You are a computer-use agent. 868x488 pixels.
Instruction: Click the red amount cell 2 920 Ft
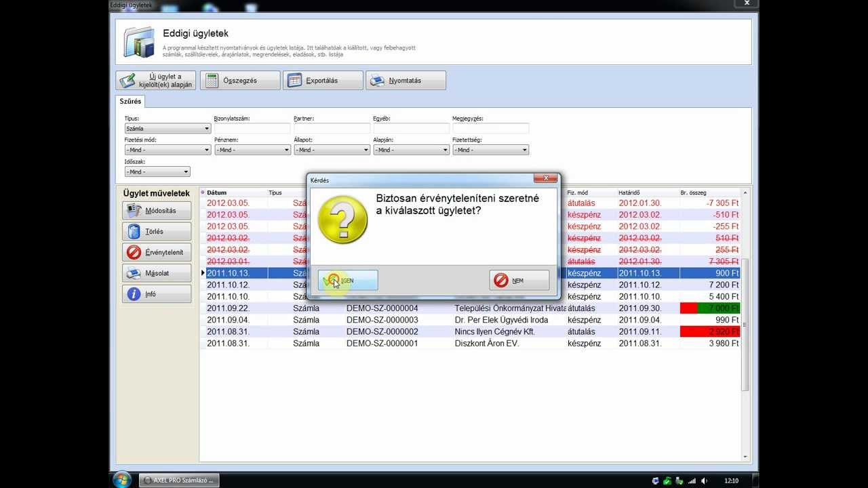point(710,331)
